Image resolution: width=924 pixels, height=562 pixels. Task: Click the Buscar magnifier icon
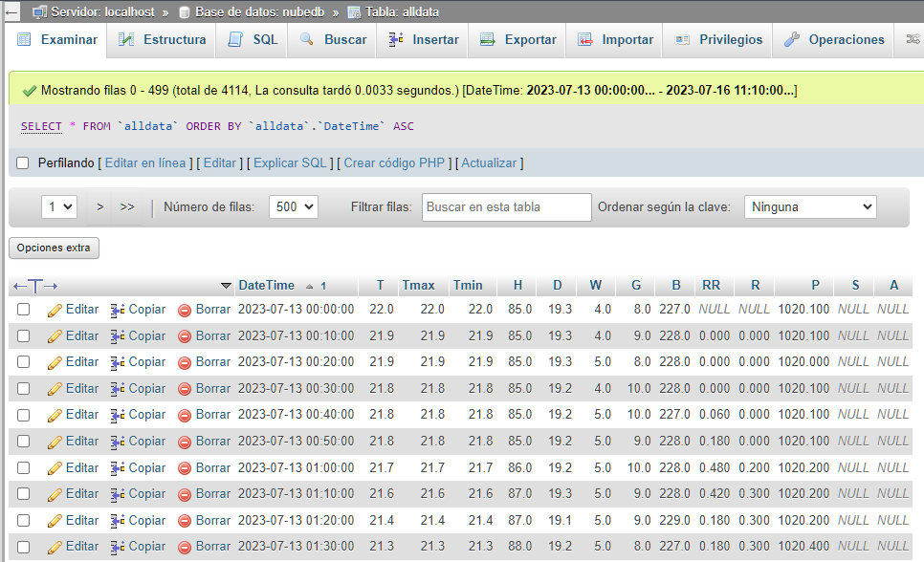(x=306, y=39)
